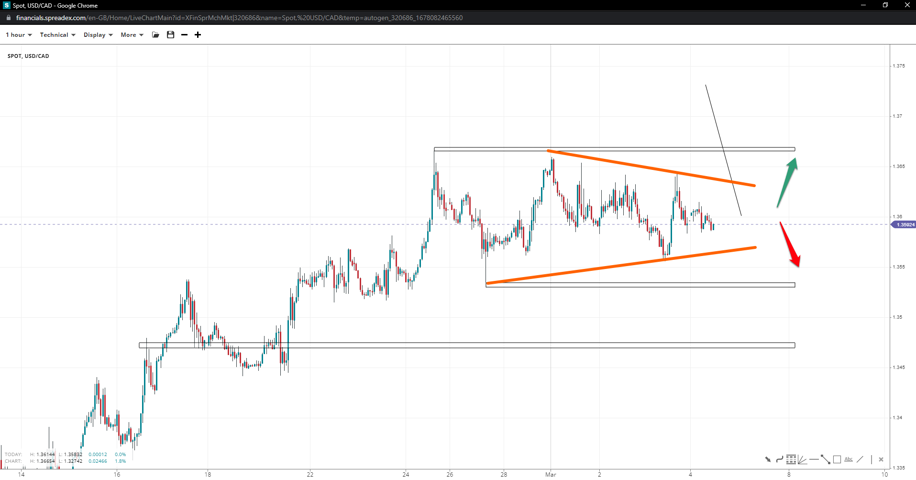Click the Spreadex URL address bar
Viewport: 916px width, 480px height.
pos(240,18)
